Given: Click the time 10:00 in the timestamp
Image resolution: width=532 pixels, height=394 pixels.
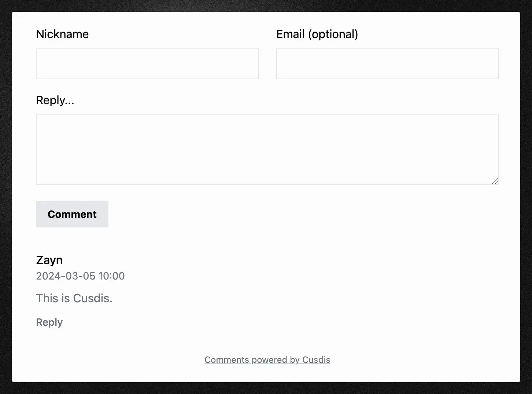Looking at the screenshot, I should [111, 276].
